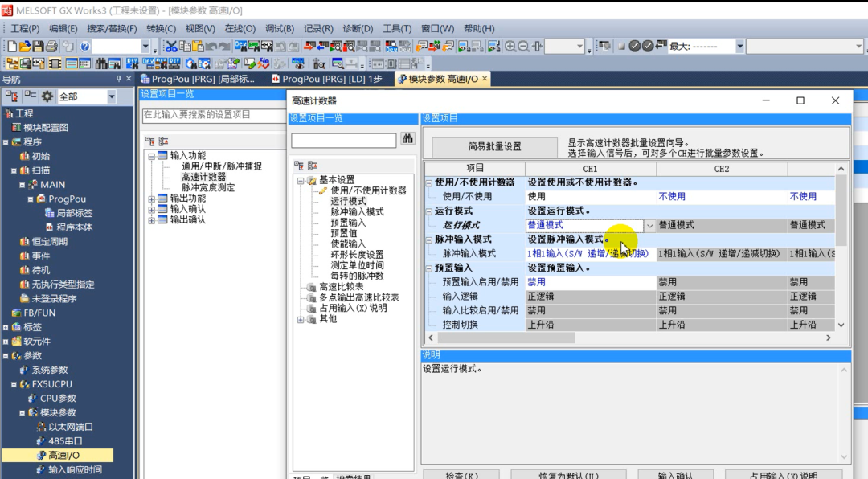Open the 诊断(D) menu
The height and width of the screenshot is (479, 868).
[358, 28]
